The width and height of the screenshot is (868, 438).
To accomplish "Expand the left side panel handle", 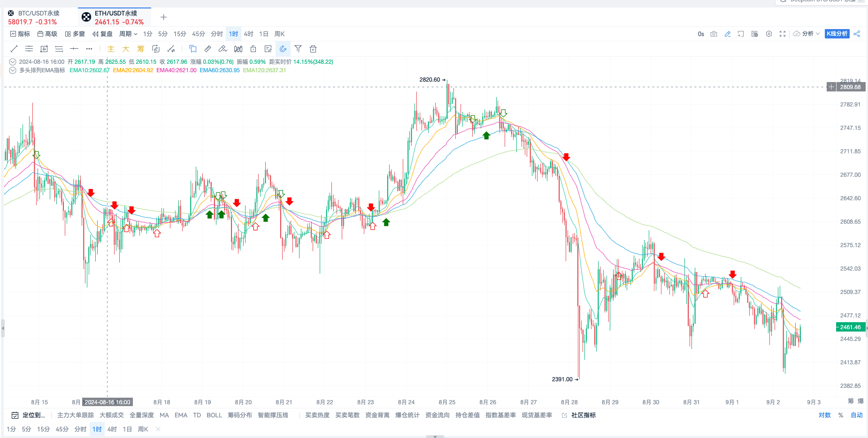I will tap(2, 328).
